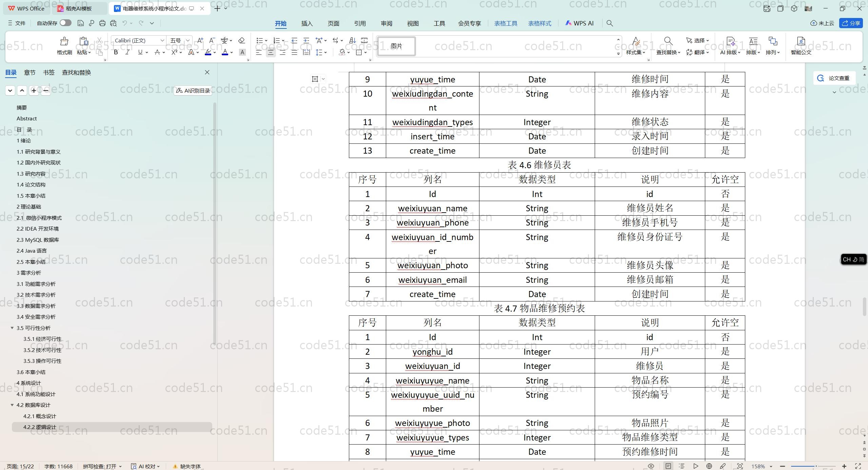Select 4.2.2 逻辑设计 in the outline

pyautogui.click(x=39, y=427)
